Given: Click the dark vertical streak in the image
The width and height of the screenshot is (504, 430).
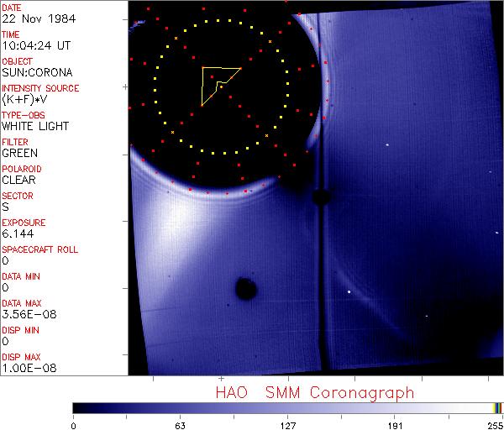Looking at the screenshot, I should point(321,277).
